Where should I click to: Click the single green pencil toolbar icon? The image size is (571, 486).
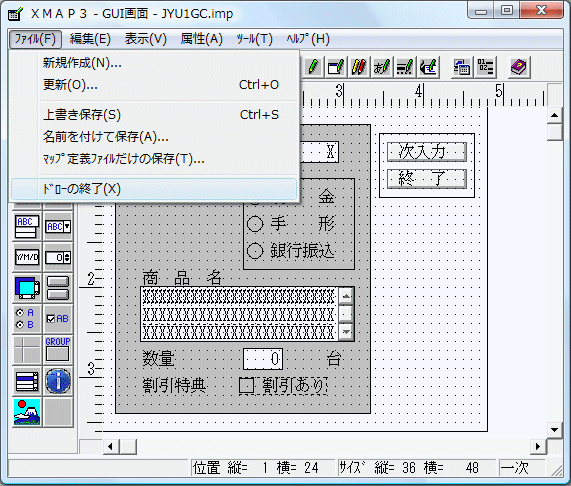313,67
